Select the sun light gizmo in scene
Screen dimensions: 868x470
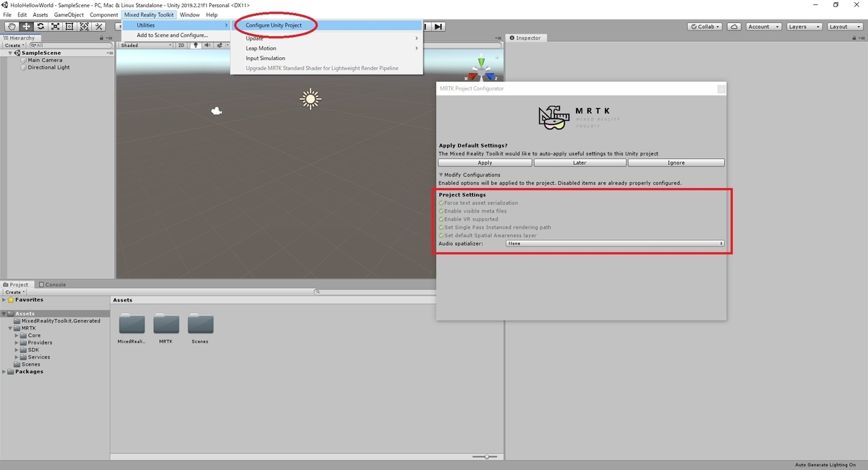310,99
